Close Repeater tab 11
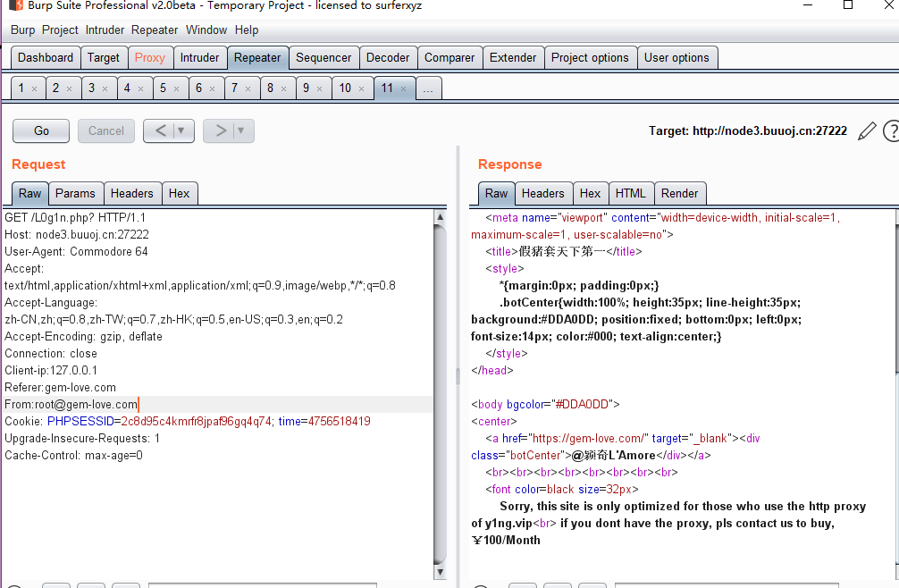This screenshot has width=899, height=588. [x=404, y=88]
